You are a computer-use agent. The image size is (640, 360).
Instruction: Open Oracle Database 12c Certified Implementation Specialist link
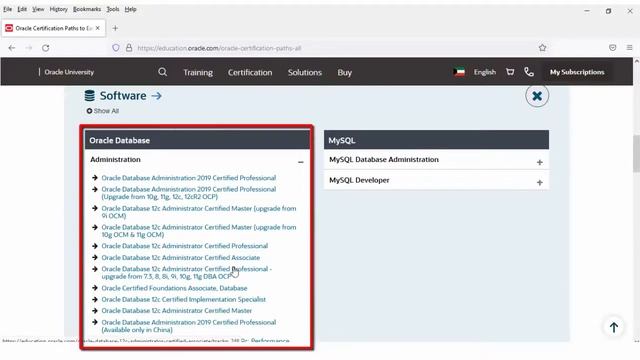click(183, 299)
